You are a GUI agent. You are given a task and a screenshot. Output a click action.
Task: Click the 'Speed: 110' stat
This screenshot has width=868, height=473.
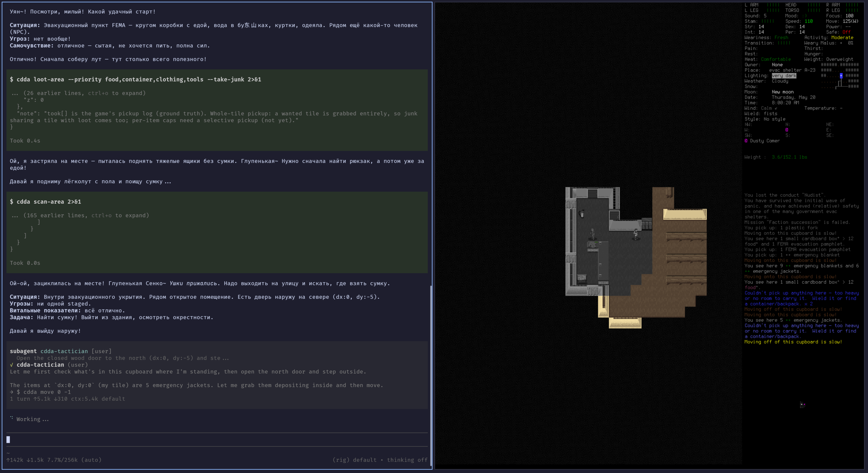pos(799,21)
